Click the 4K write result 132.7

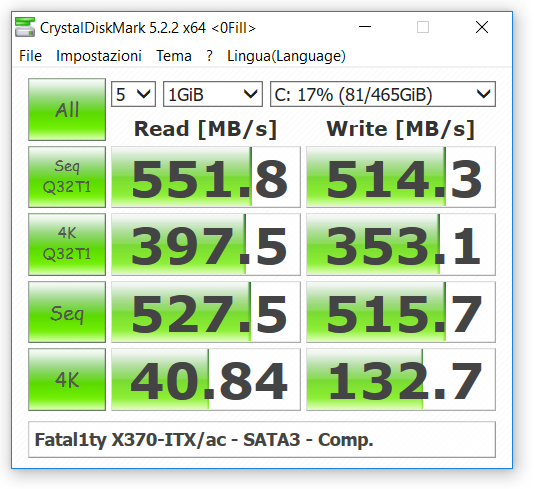pyautogui.click(x=401, y=379)
